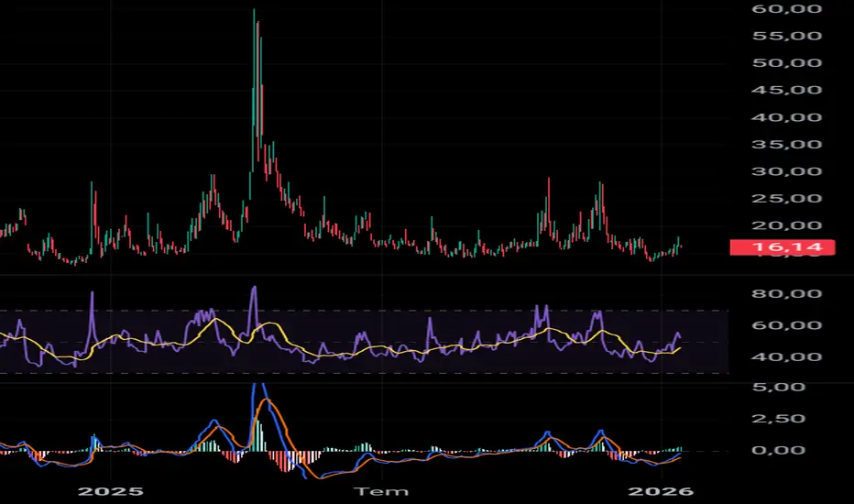
Task: Click the 45,00 price scale label
Action: coord(786,90)
